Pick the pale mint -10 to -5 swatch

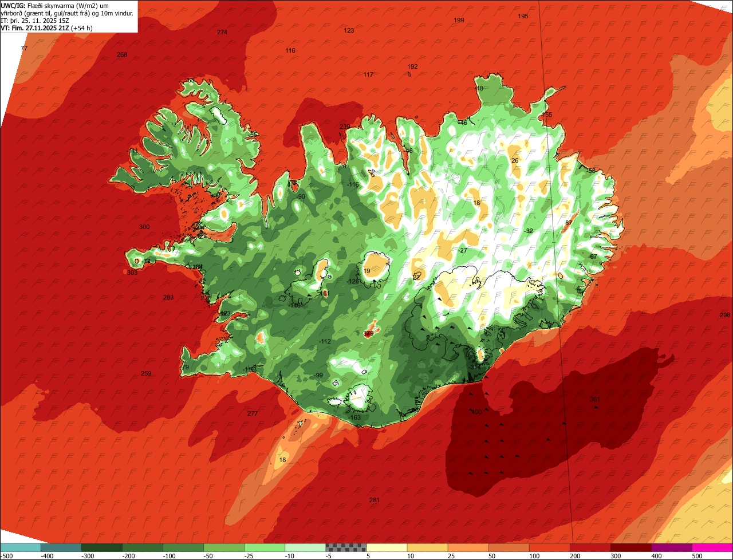(x=305, y=547)
